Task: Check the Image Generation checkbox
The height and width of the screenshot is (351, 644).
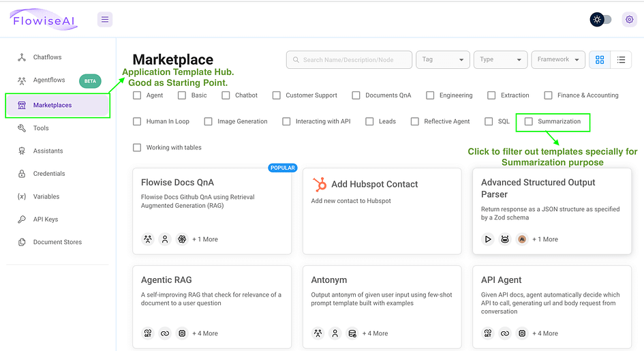Action: coord(209,121)
